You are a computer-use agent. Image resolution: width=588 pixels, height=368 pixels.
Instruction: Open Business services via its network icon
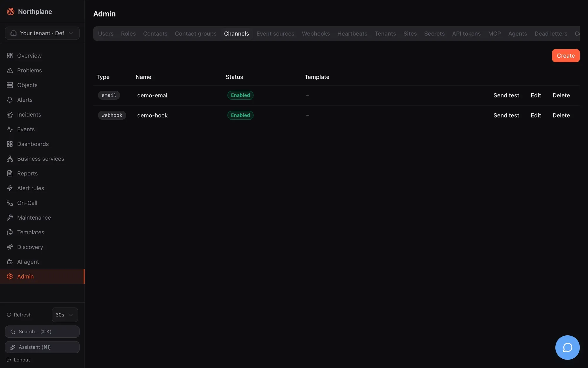coord(10,159)
